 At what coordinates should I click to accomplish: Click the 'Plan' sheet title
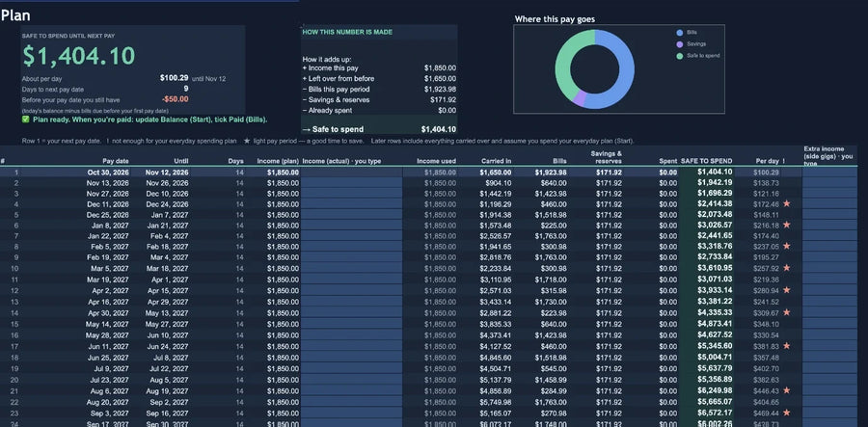pos(15,15)
